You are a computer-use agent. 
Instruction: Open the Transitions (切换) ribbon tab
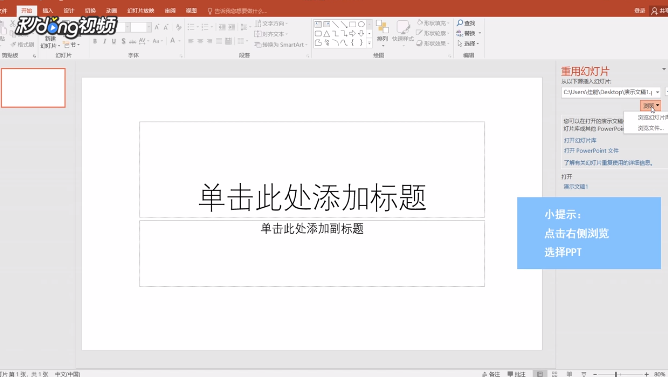[90, 11]
